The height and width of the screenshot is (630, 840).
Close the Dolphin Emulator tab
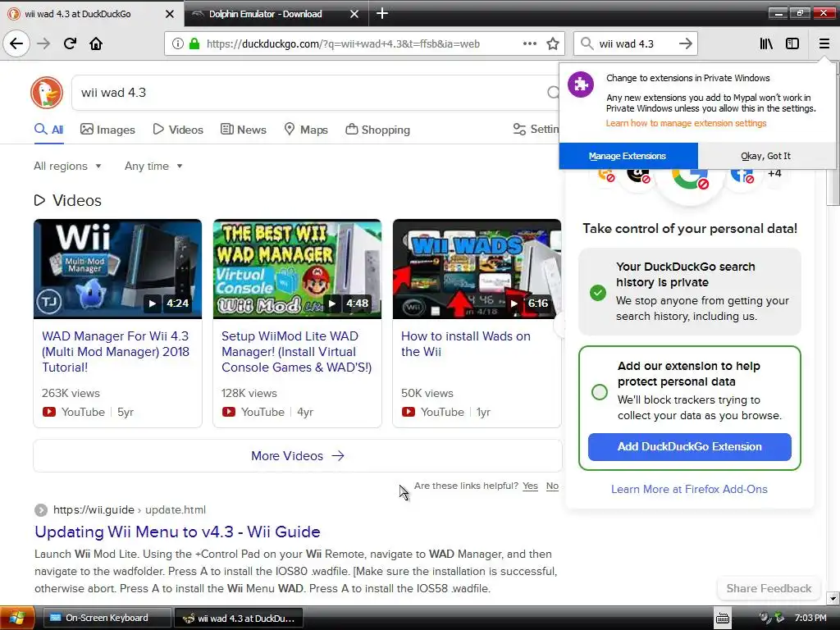tap(354, 14)
